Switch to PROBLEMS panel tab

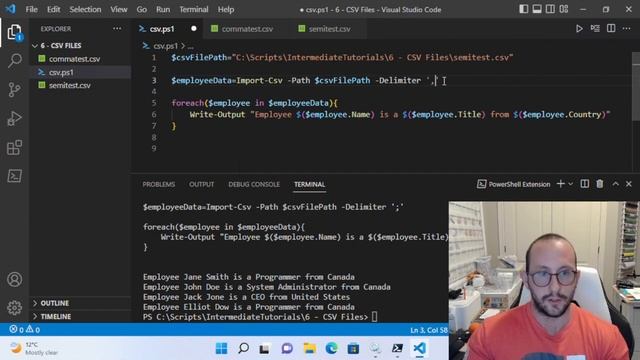click(159, 184)
